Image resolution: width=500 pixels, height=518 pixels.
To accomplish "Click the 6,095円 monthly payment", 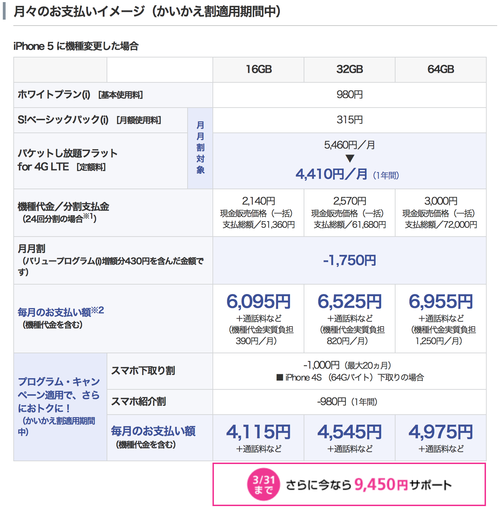I will point(258,301).
